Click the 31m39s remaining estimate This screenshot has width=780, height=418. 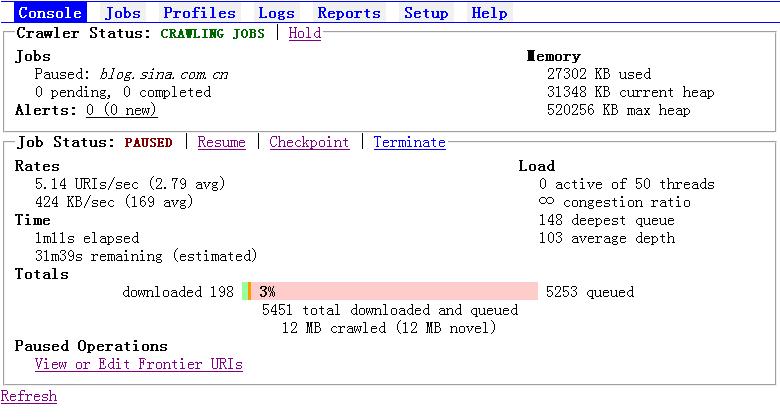pyautogui.click(x=146, y=256)
